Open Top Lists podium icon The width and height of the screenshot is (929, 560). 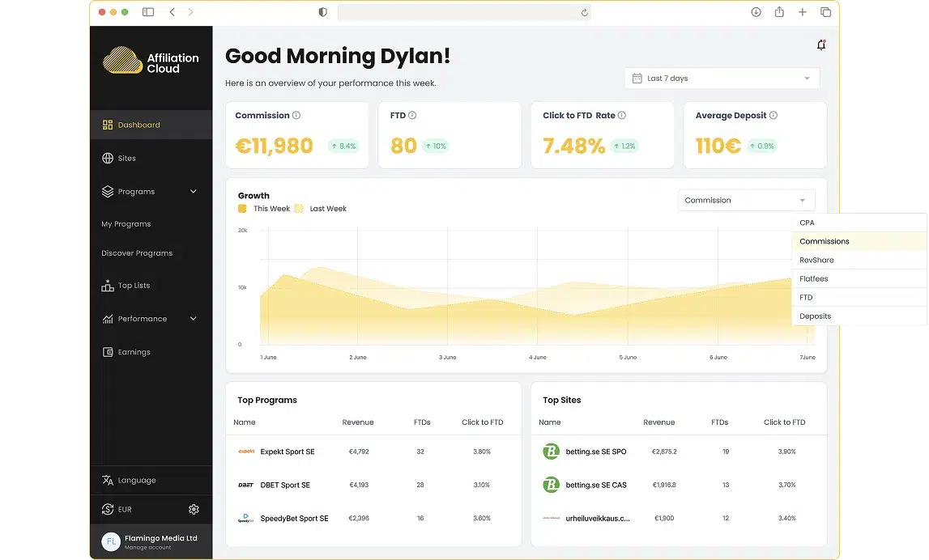(107, 286)
